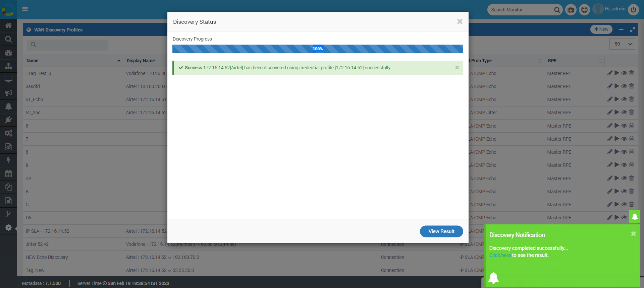Open the Hi, admin user menu
The image size is (644, 288).
coord(609,9)
